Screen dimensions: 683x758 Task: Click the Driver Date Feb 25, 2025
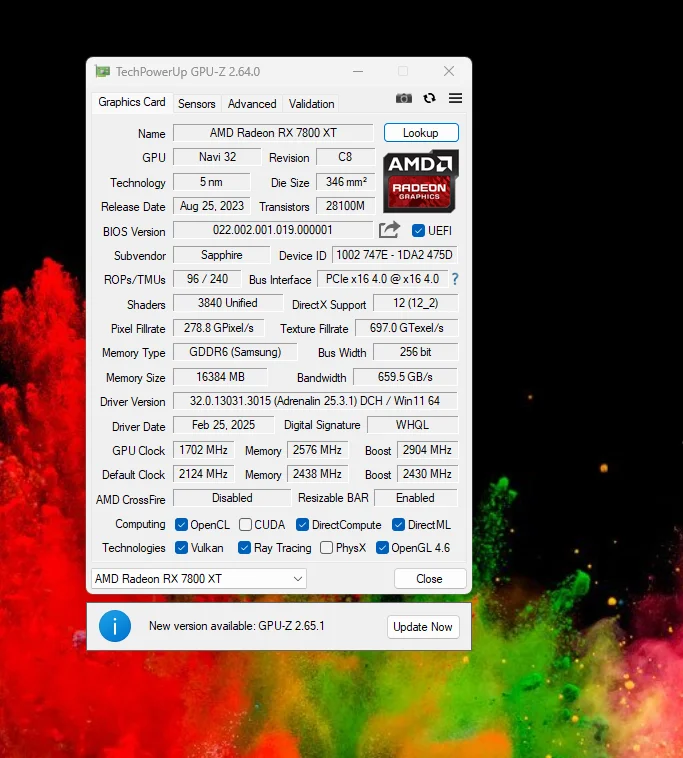tap(223, 425)
